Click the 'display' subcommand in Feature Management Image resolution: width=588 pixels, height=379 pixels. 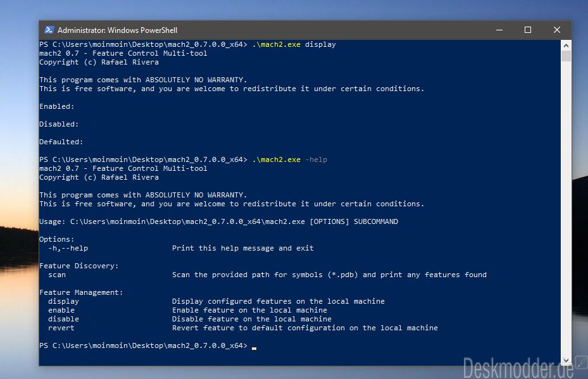point(63,301)
